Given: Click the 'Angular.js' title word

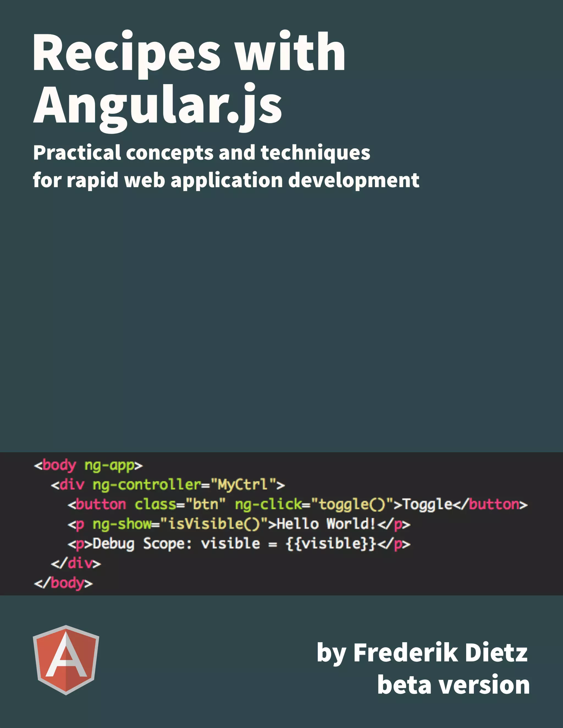Looking at the screenshot, I should pyautogui.click(x=158, y=105).
